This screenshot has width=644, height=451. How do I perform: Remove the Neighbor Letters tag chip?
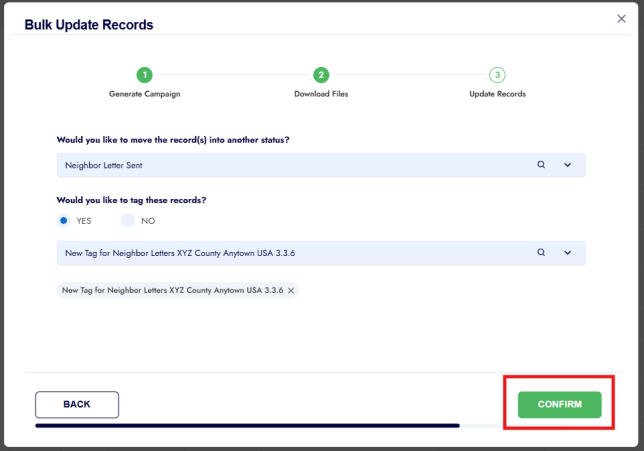291,290
